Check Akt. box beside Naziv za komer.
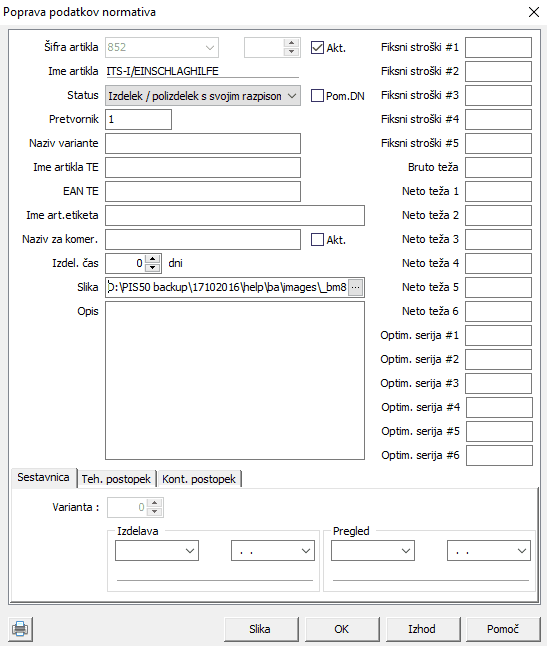Screen dimensions: 547x646 (317, 239)
